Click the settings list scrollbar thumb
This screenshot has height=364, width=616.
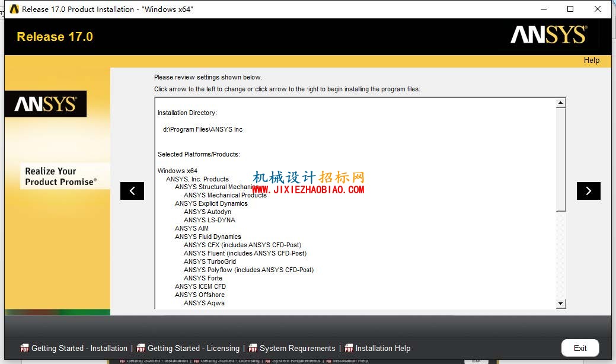click(x=561, y=159)
